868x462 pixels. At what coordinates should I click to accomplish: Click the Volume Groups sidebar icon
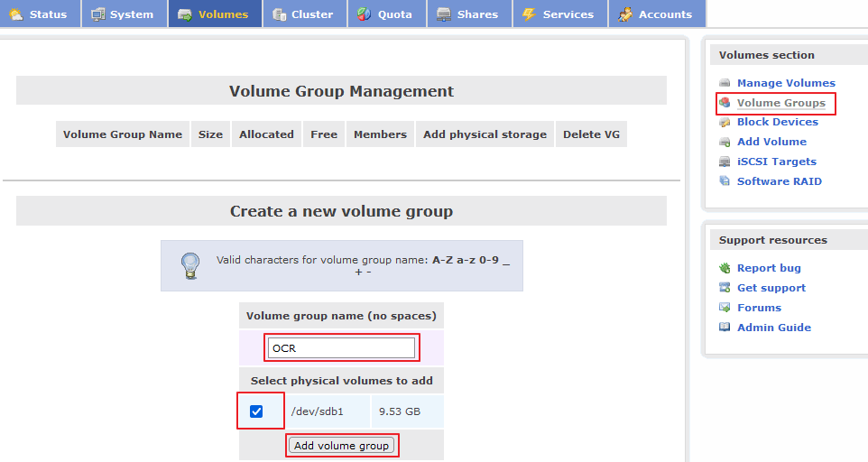click(x=725, y=103)
